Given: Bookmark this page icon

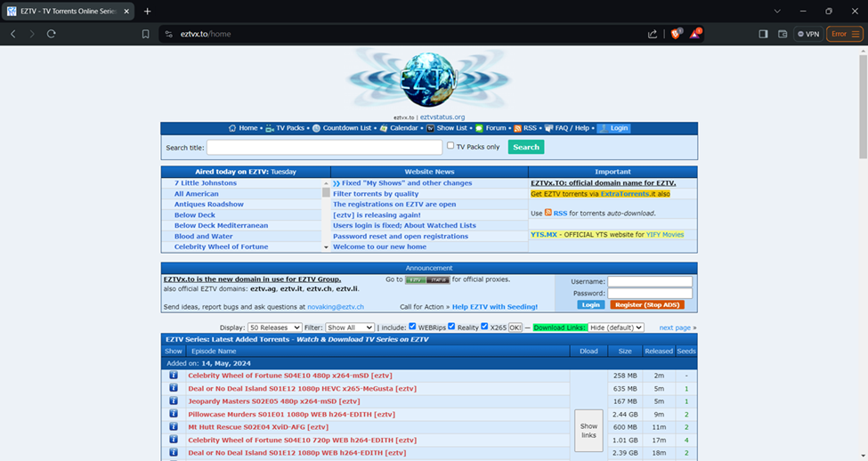Looking at the screenshot, I should pos(146,34).
